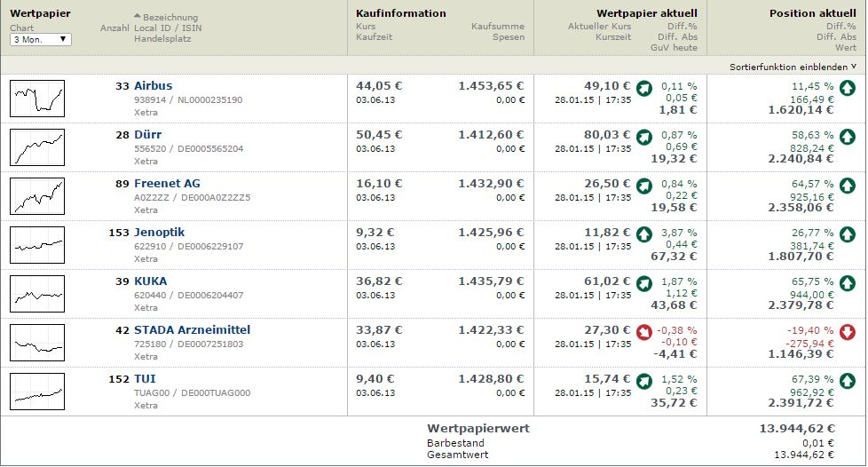This screenshot has width=868, height=467.
Task: Open the chart period dropdown showing 3 Mon.
Action: (41, 40)
